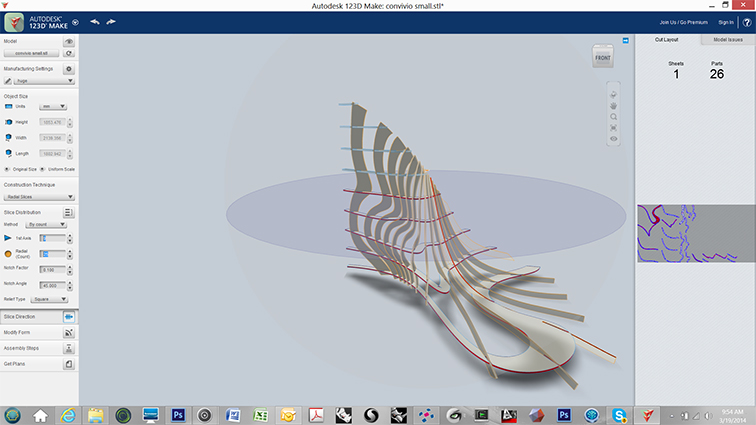Toggle model visibility eye icon
The image size is (756, 425).
[x=68, y=41]
